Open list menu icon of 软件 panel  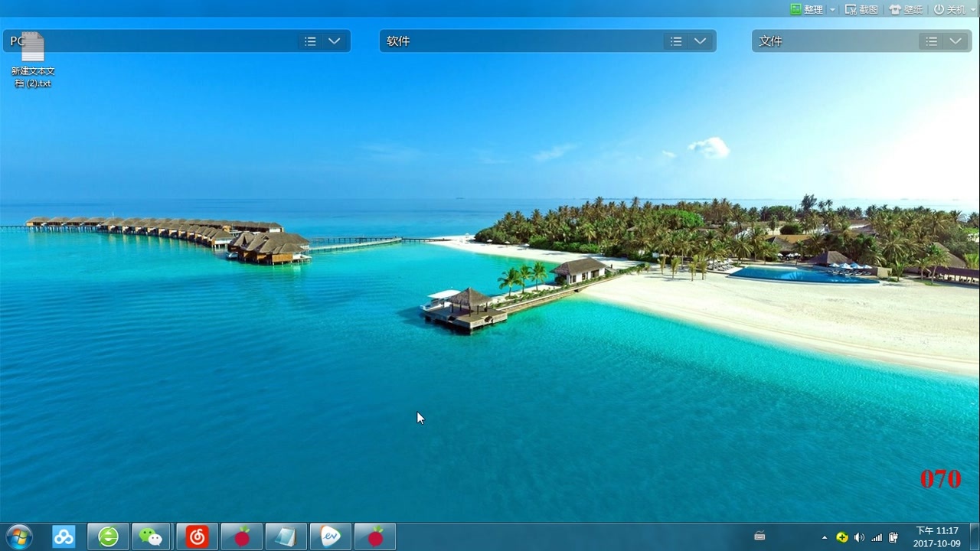point(676,41)
